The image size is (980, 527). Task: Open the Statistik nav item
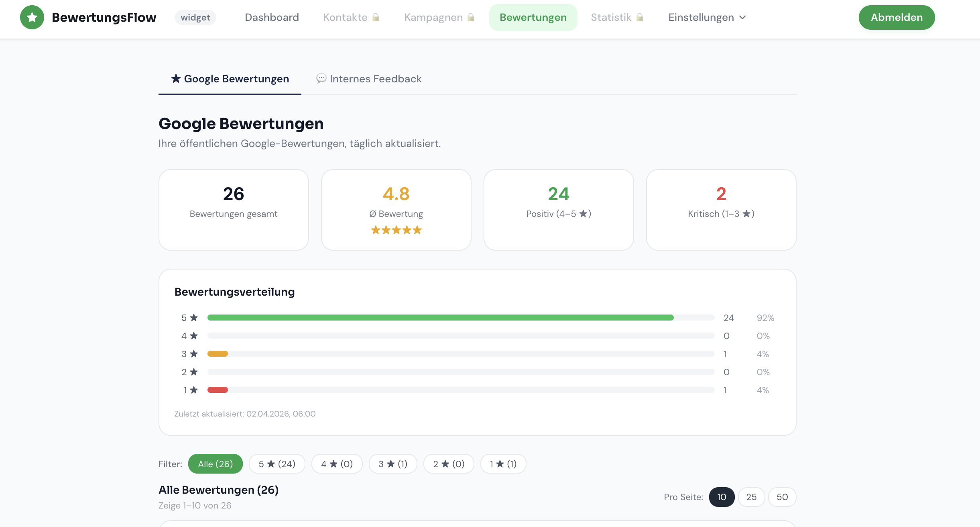pos(617,17)
